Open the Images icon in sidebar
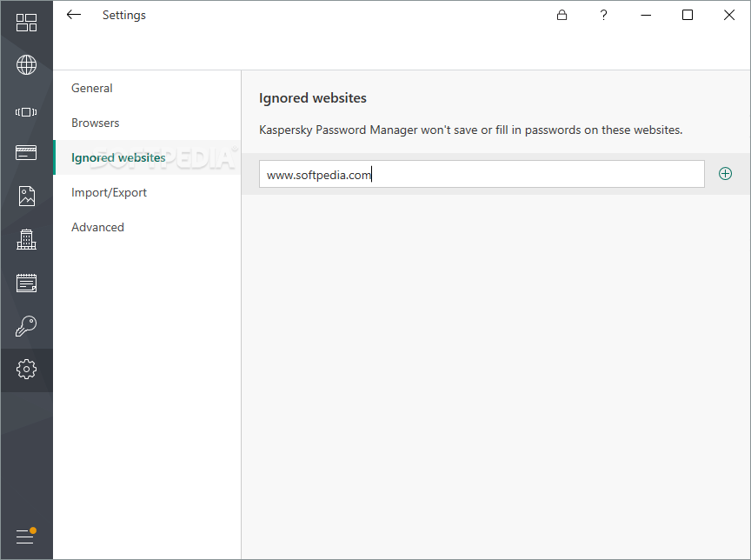This screenshot has width=751, height=560. point(26,196)
